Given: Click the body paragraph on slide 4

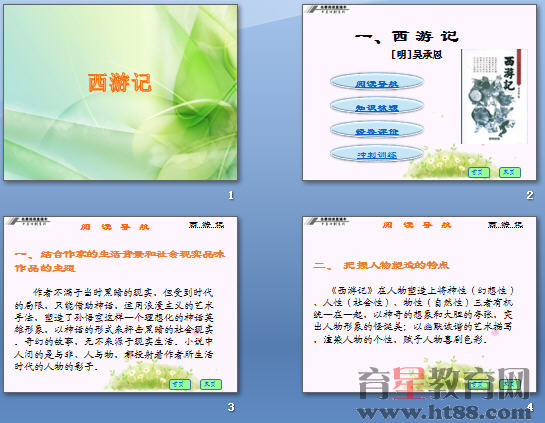Looking at the screenshot, I should [414, 315].
